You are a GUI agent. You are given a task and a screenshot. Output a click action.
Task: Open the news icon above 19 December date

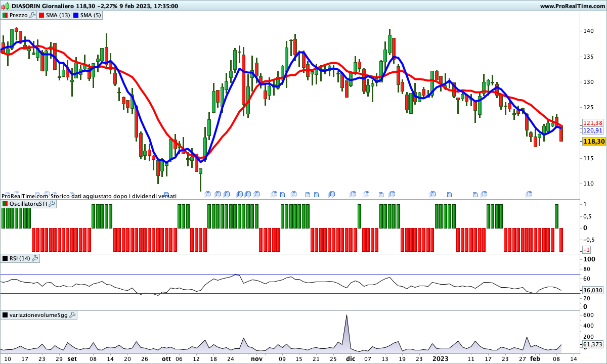click(392, 194)
